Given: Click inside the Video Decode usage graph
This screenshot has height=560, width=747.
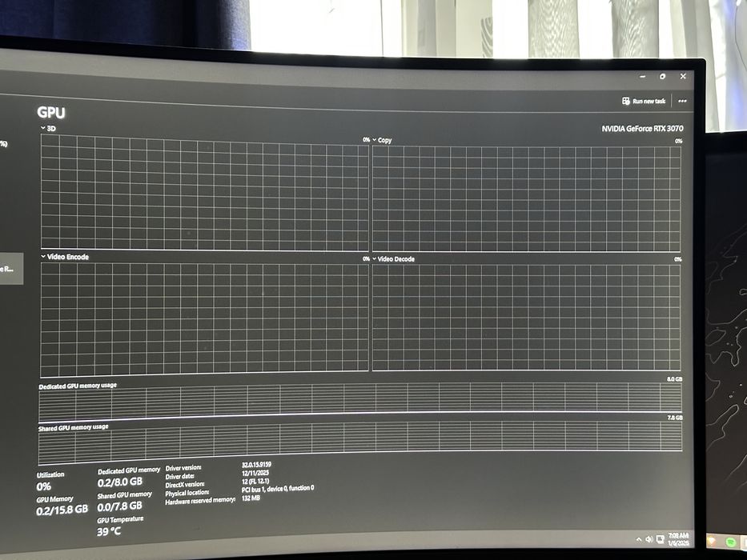Looking at the screenshot, I should [527, 317].
